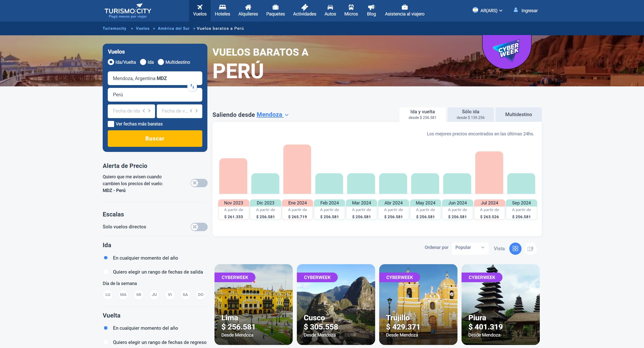Viewport: 644px width, 348px height.
Task: Open the Hoteles bed icon section
Action: [222, 11]
